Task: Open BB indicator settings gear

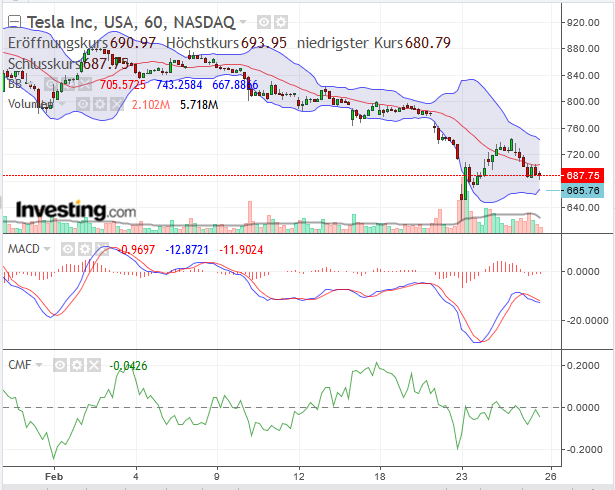Action: (x=68, y=84)
